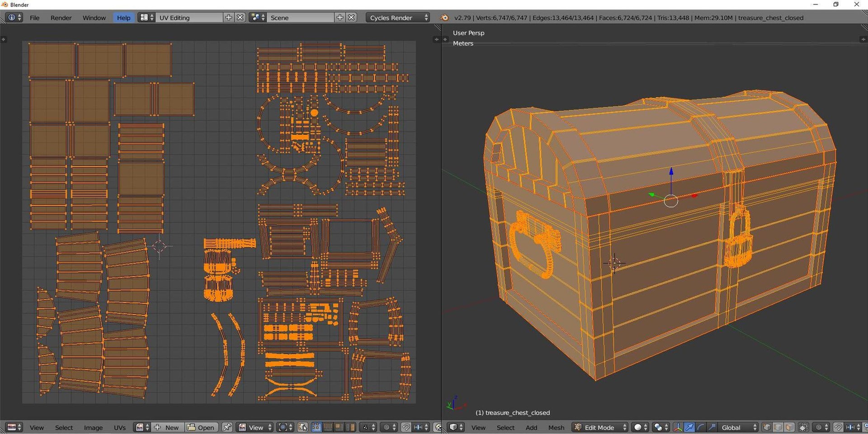Open the 3D View's Select menu
This screenshot has width=868, height=434.
[x=505, y=427]
